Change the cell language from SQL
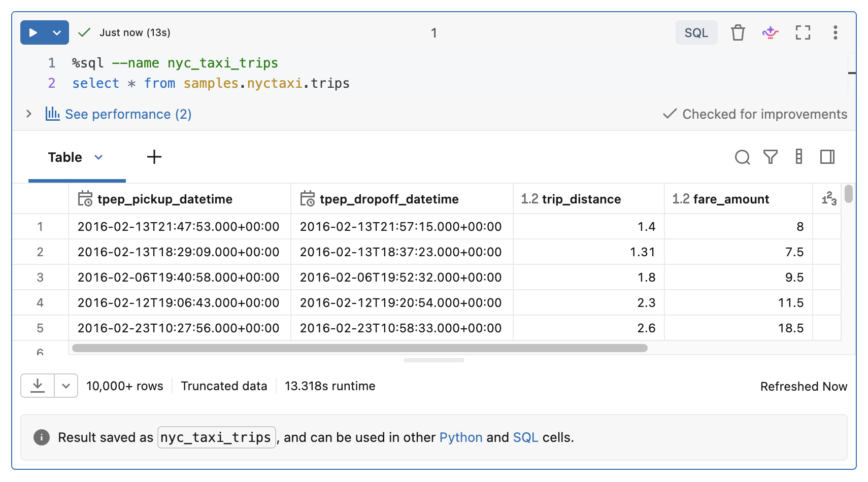868x482 pixels. [x=696, y=32]
